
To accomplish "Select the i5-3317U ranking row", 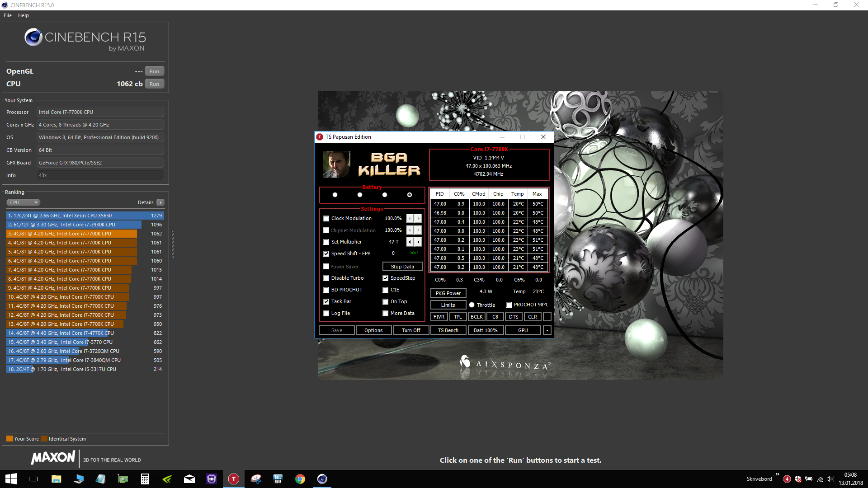I will click(85, 369).
